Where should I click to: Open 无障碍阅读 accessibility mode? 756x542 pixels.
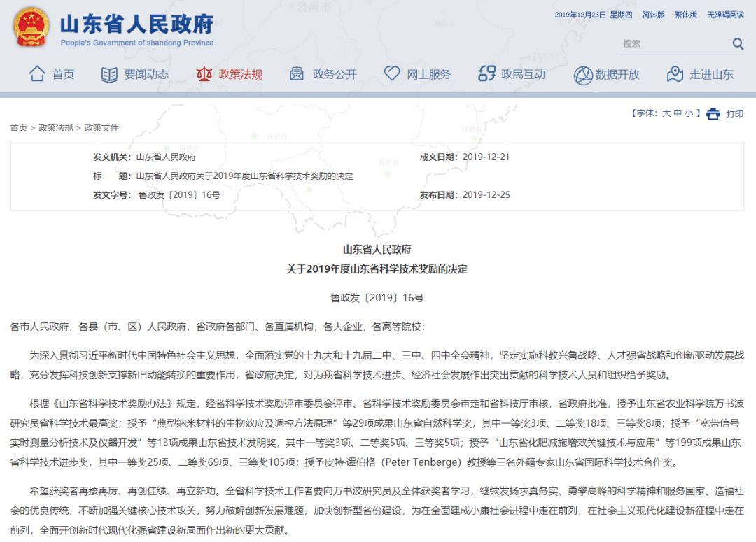[x=726, y=15]
